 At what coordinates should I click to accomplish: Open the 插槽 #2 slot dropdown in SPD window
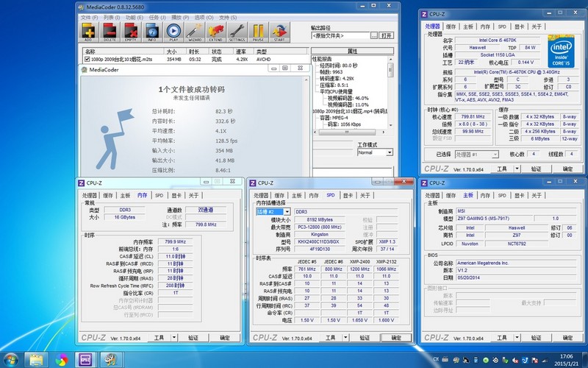pos(287,212)
